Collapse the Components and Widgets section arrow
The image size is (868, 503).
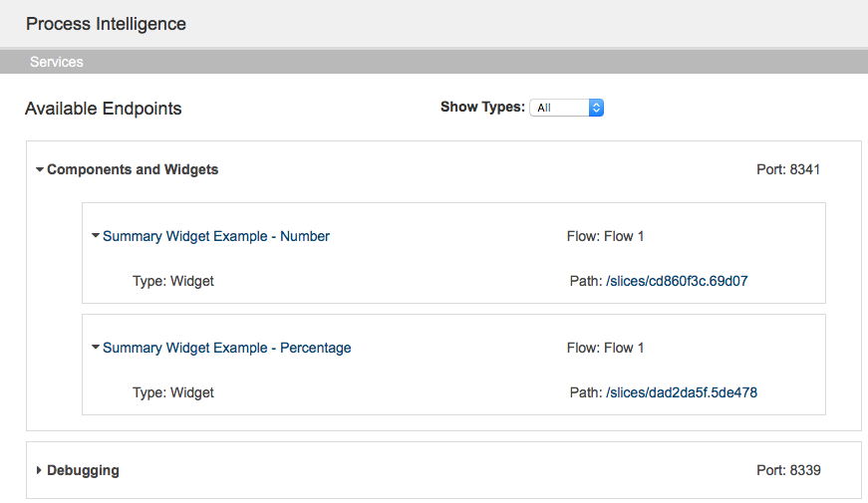click(40, 170)
